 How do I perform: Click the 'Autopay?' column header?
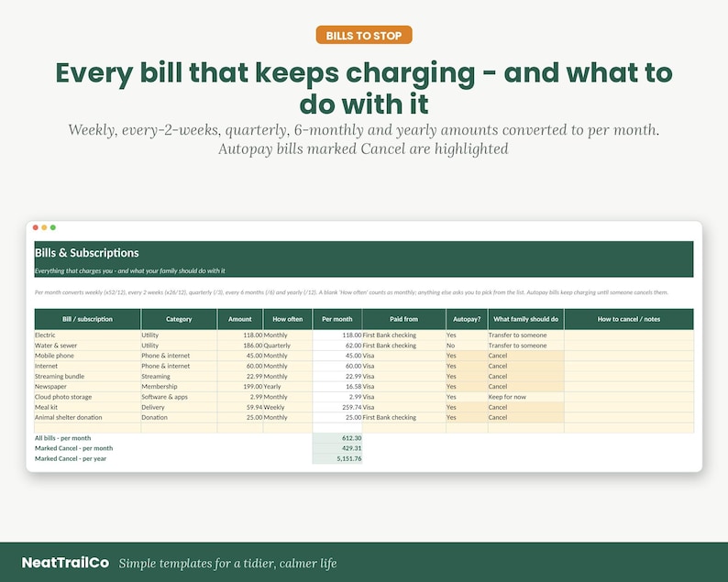click(467, 319)
